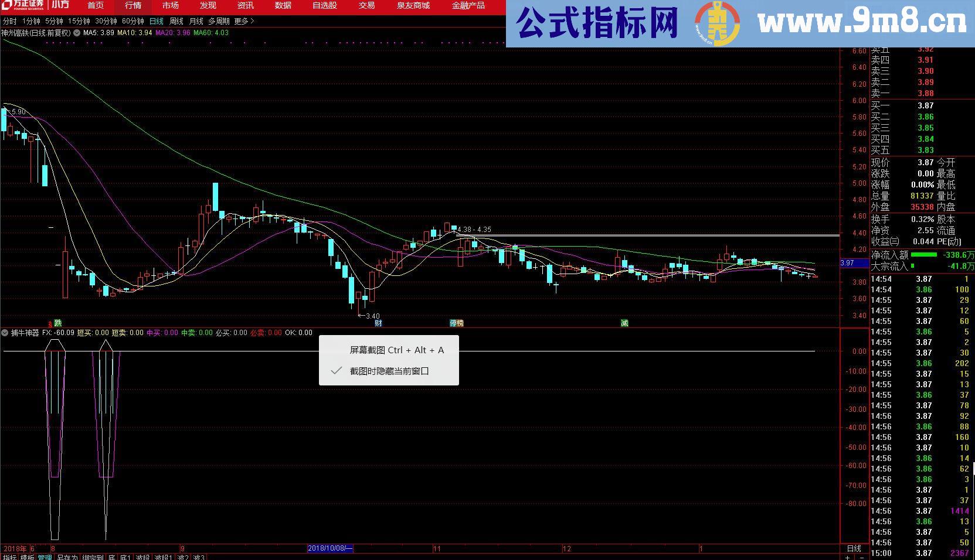The image size is (975, 560).
Task: Click the 15:00 trade row with 2367
Action: [921, 553]
